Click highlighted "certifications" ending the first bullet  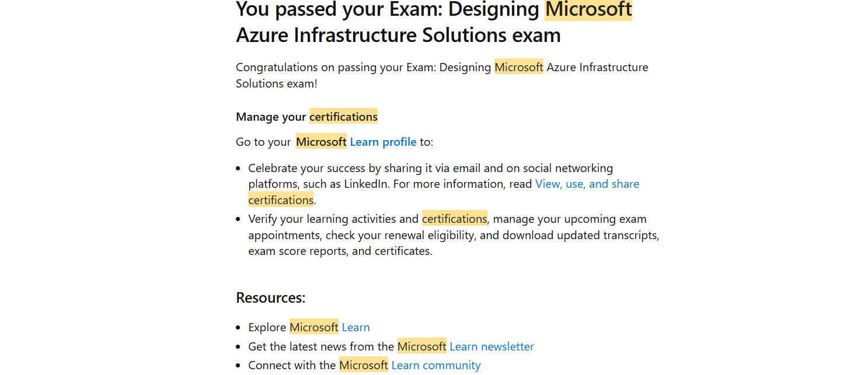(281, 200)
